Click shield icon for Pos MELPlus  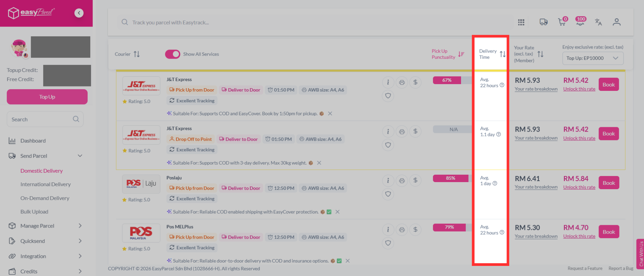click(388, 243)
